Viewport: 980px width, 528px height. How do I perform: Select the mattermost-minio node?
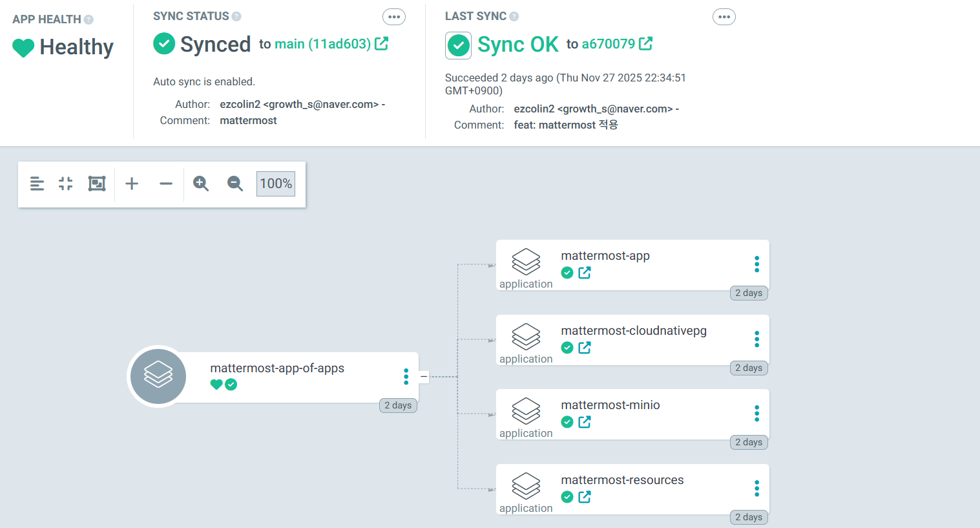632,414
